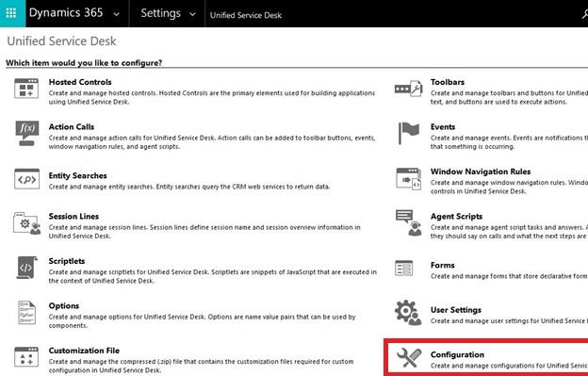Click the Window Navigation Rules icon

[x=408, y=179]
